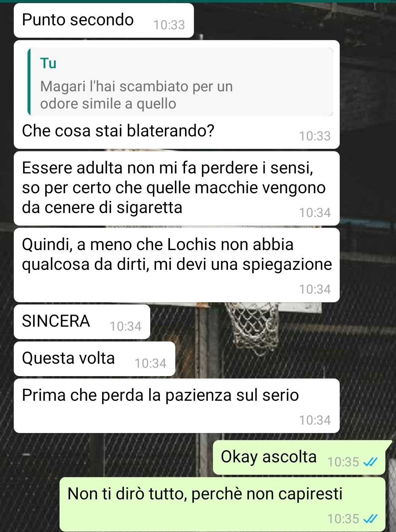Click the read ticks on 'Non ti dirò tutto'
This screenshot has width=396, height=532.
370,519
